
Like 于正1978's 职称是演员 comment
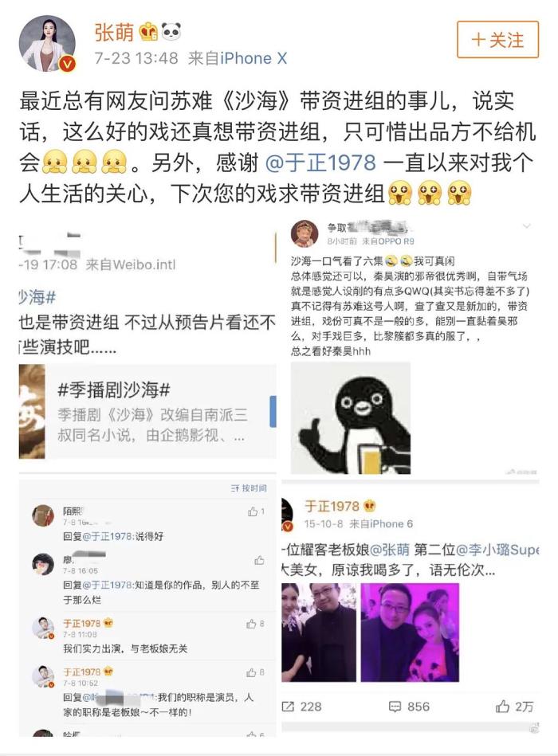[x=255, y=672]
